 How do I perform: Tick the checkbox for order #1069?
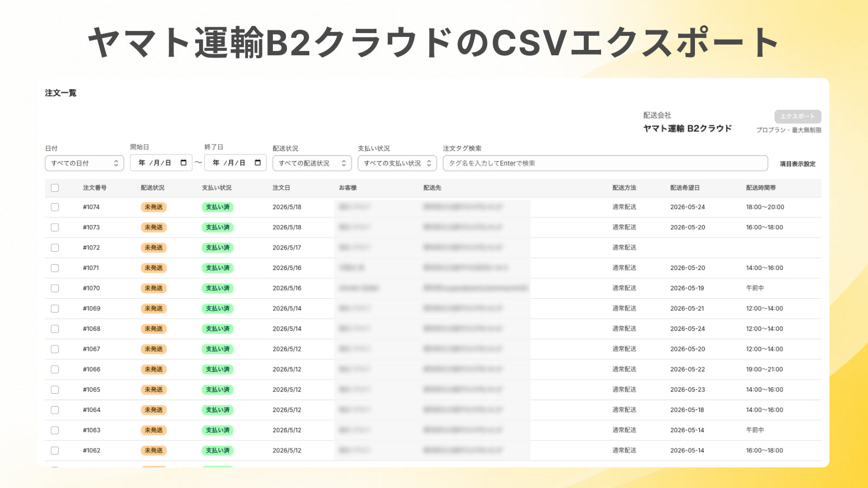point(55,309)
